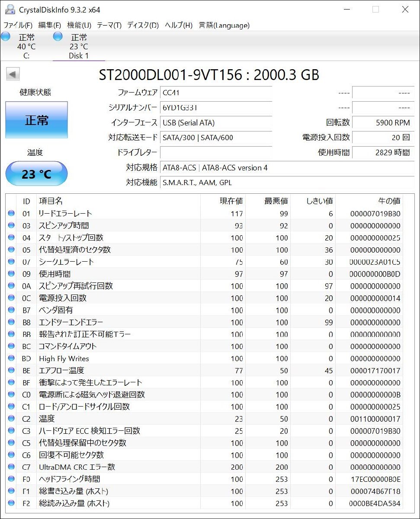Click the CrystalDiskInfo title bar app icon
Viewport: 420px width, 519px height.
pos(10,9)
